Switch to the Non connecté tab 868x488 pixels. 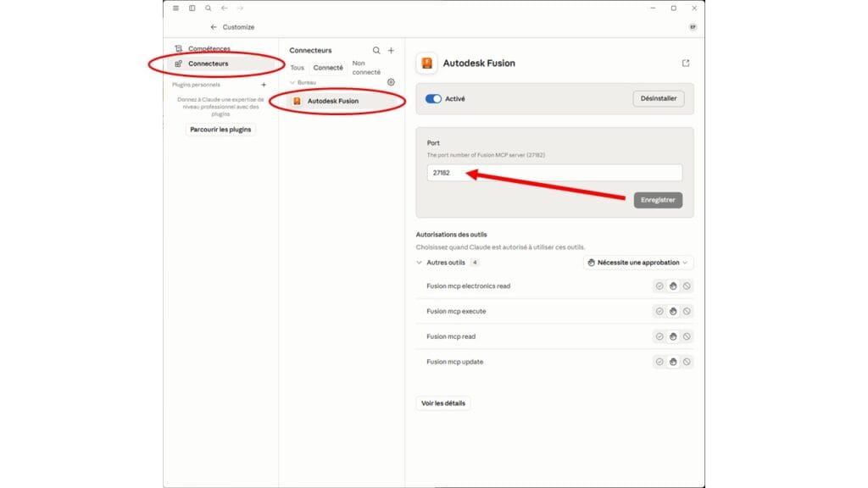(366, 68)
